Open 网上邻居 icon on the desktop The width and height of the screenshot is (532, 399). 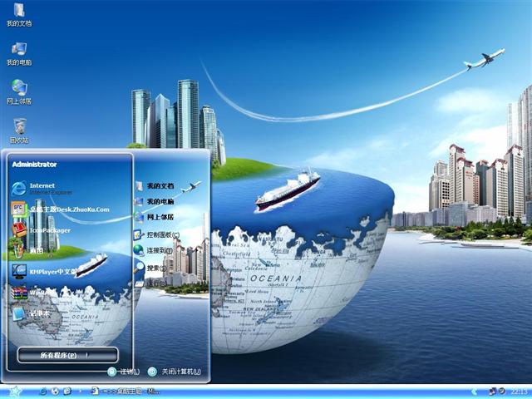point(19,92)
